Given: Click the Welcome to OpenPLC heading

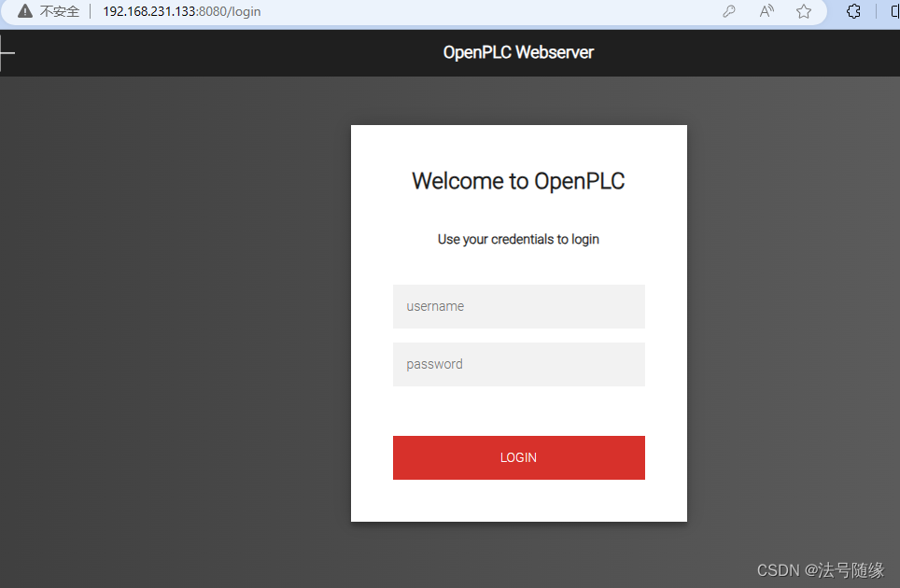Looking at the screenshot, I should pos(518,181).
